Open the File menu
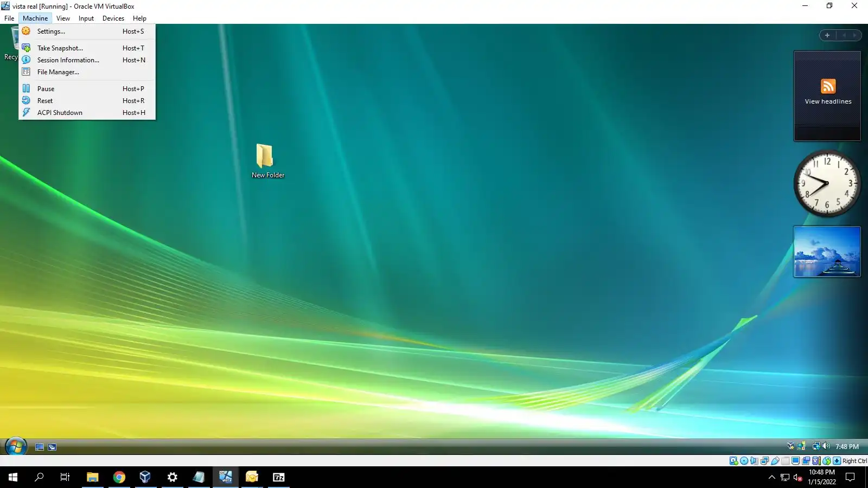The height and width of the screenshot is (488, 868). (x=9, y=18)
